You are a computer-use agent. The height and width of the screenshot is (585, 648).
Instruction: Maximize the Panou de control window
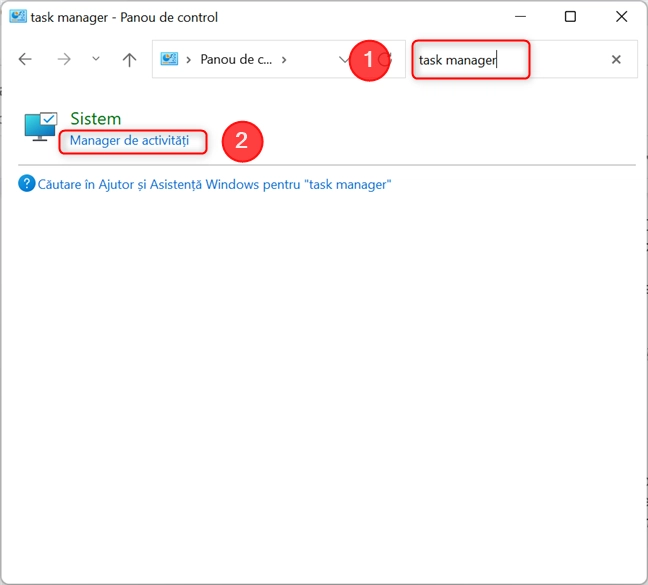[570, 17]
